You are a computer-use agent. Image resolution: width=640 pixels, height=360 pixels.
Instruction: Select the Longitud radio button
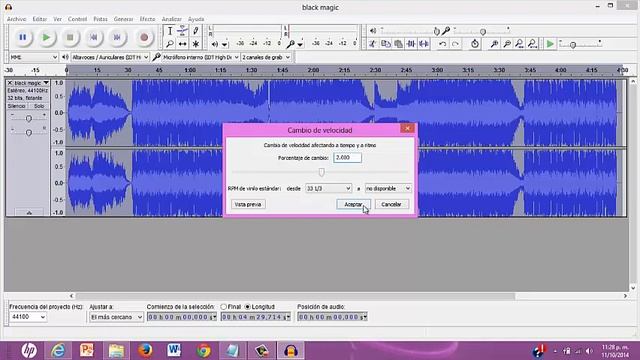[247, 307]
